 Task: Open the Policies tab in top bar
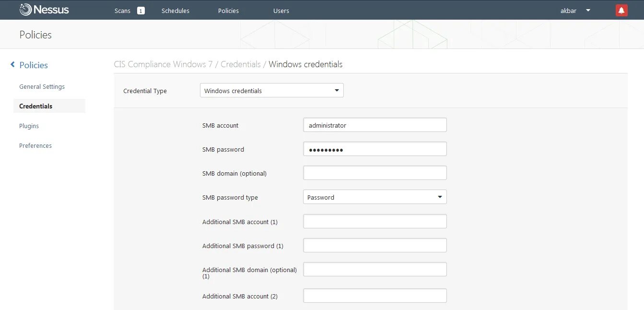228,11
